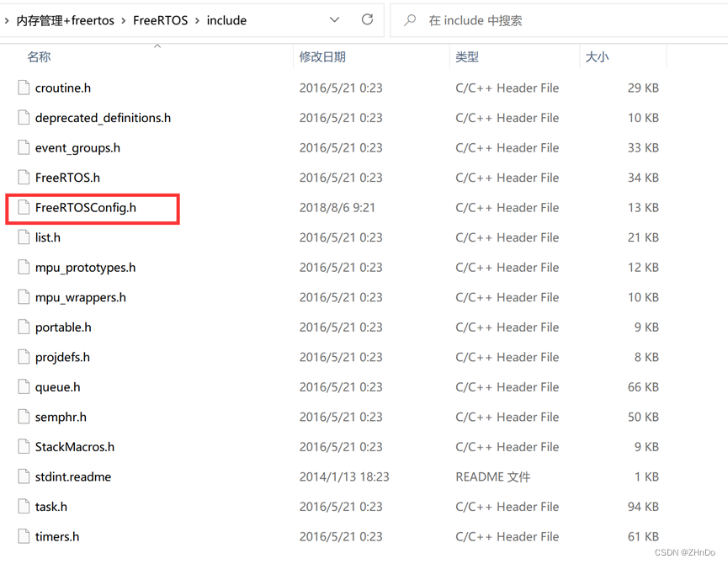Click the croutine.h file icon
This screenshot has width=728, height=564.
(24, 88)
